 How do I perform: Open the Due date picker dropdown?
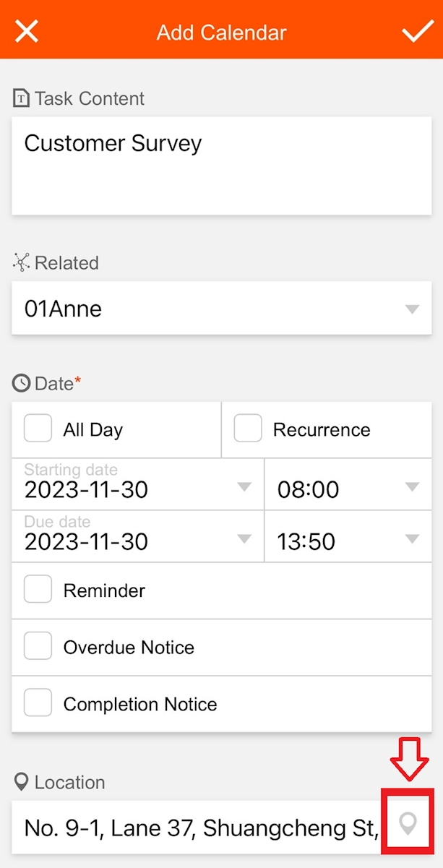click(137, 537)
